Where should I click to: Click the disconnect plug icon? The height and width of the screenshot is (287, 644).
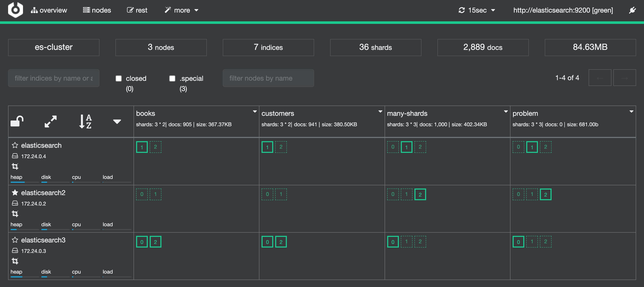click(x=633, y=10)
